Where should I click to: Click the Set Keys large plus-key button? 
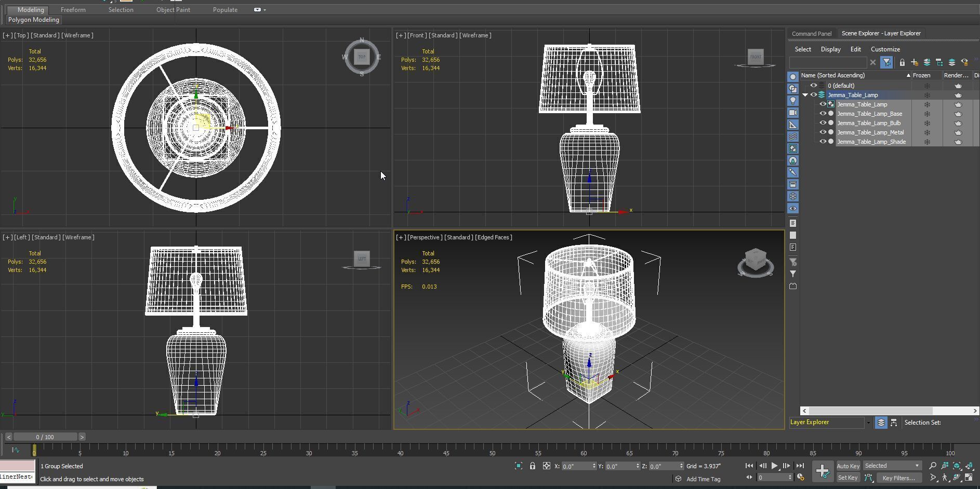coord(823,471)
